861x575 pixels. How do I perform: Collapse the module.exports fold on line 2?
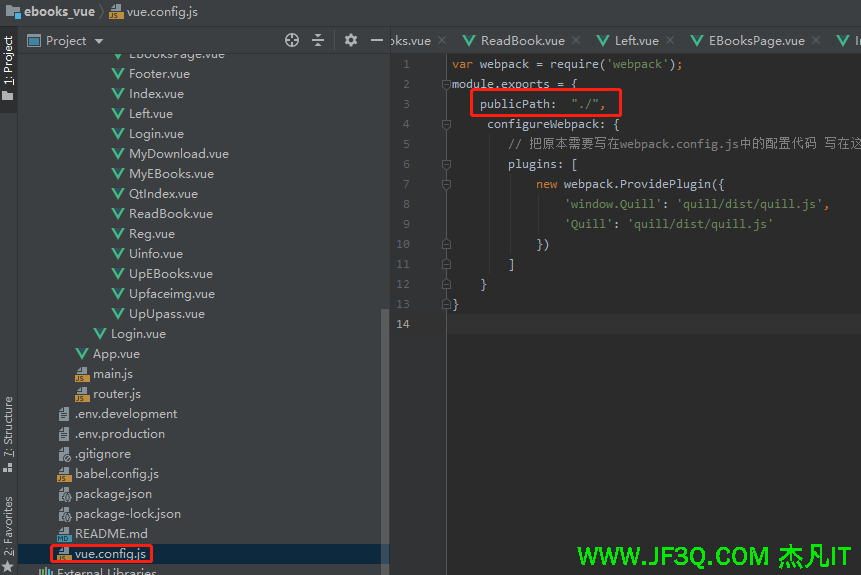click(x=444, y=84)
